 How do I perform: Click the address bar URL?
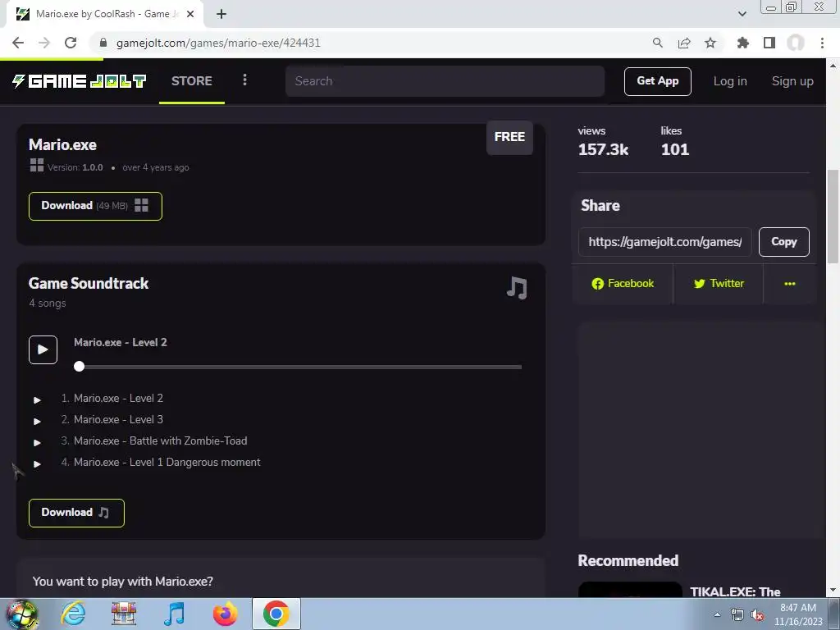pyautogui.click(x=218, y=43)
